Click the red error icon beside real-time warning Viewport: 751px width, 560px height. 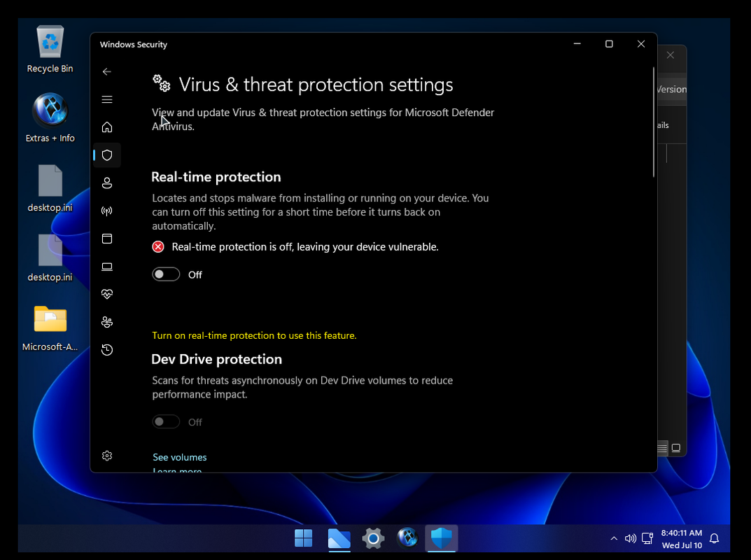(x=158, y=246)
